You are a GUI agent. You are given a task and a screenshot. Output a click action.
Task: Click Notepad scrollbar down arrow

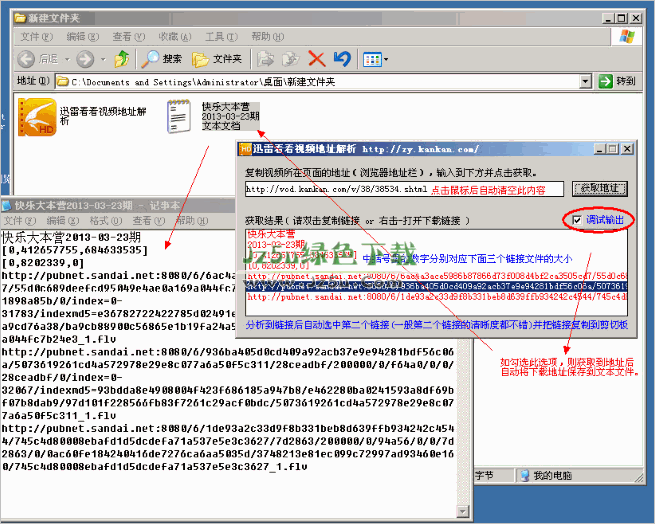tap(463, 511)
